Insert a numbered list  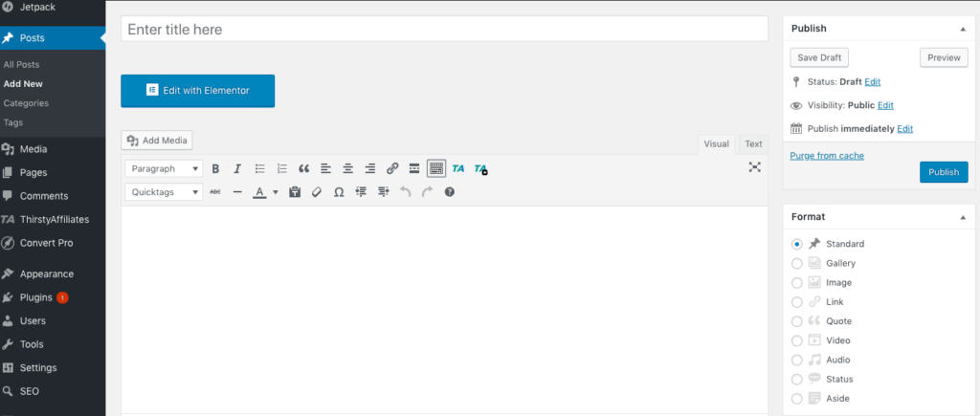click(x=282, y=168)
